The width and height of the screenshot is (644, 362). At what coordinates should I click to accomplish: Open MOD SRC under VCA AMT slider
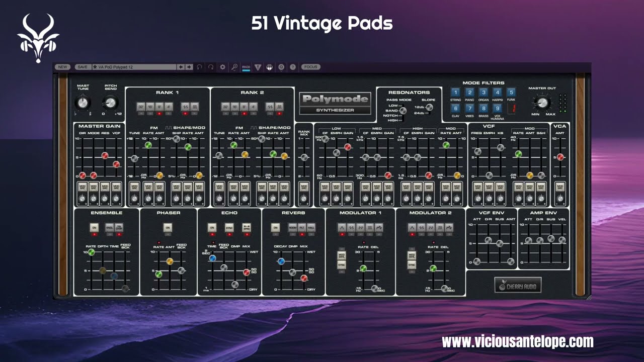(560, 187)
